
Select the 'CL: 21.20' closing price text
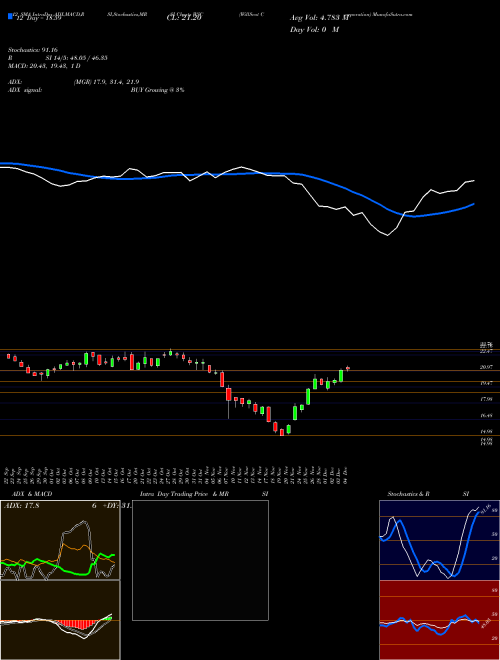[184, 18]
